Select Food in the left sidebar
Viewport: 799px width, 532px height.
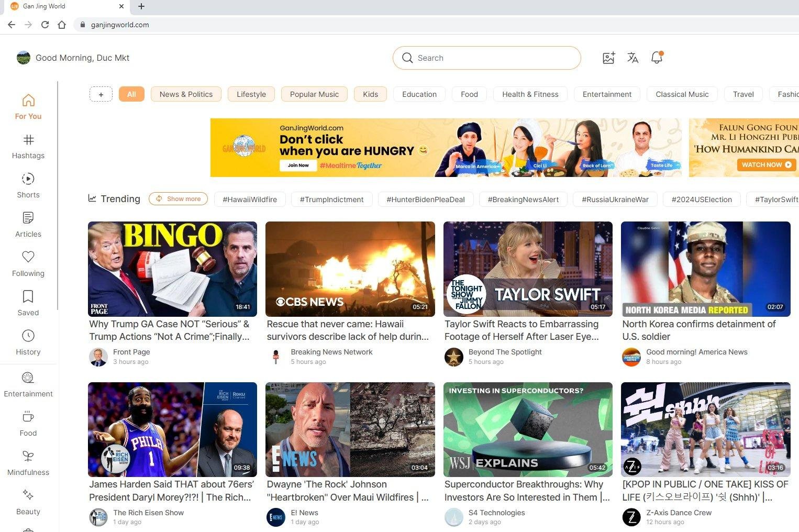[x=28, y=423]
